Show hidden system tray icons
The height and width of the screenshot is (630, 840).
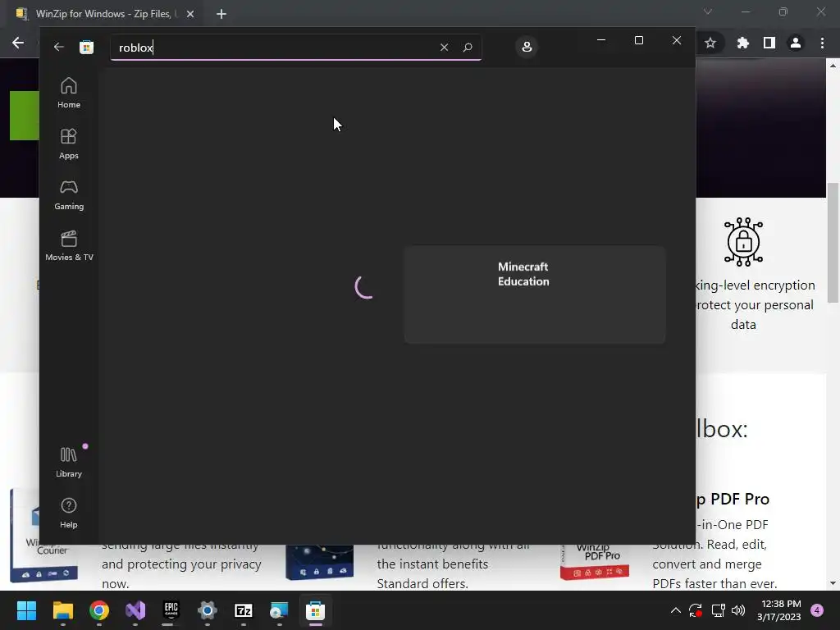(x=676, y=610)
